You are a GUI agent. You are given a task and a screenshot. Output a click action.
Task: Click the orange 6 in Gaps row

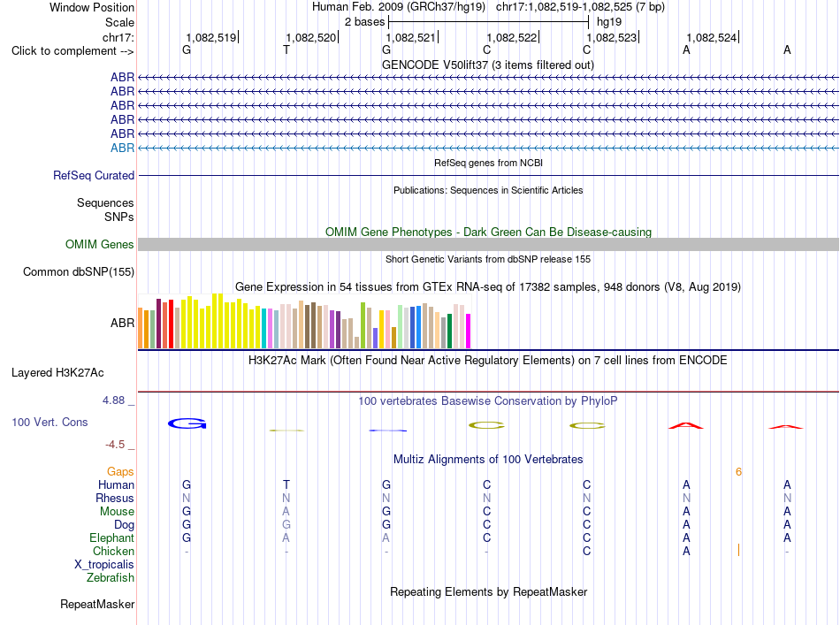pyautogui.click(x=738, y=472)
